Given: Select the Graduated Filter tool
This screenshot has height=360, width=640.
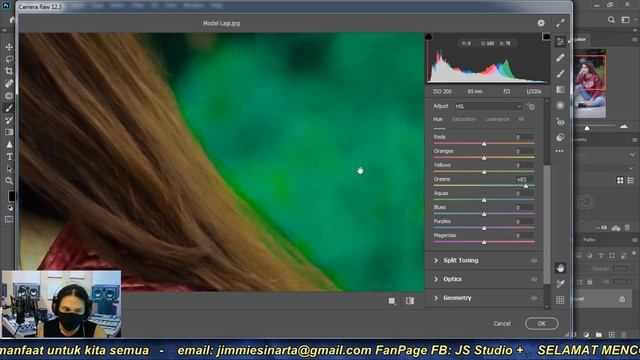Looking at the screenshot, I should [560, 90].
